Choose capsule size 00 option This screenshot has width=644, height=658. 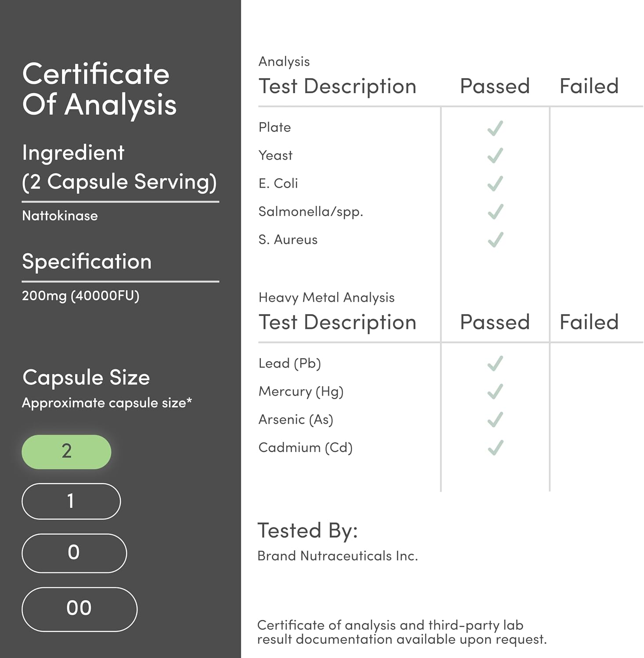79,609
